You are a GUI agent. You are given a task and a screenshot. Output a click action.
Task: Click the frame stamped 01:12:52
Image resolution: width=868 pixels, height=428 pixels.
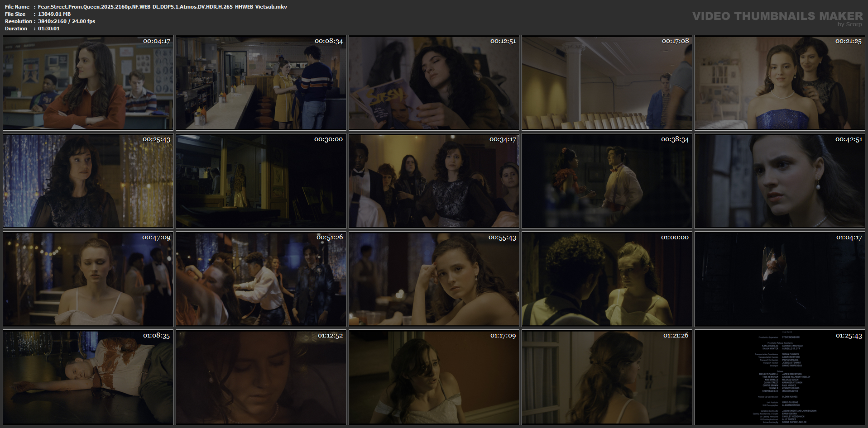point(261,377)
